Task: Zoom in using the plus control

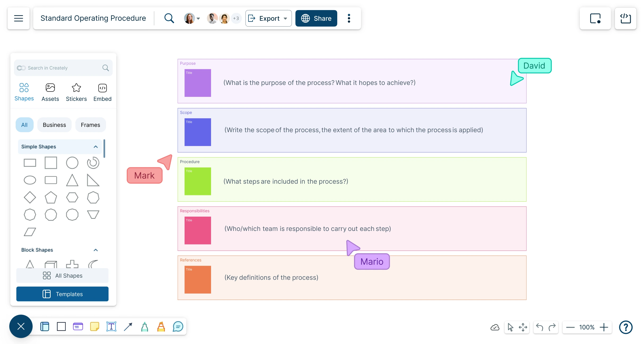Action: point(604,327)
